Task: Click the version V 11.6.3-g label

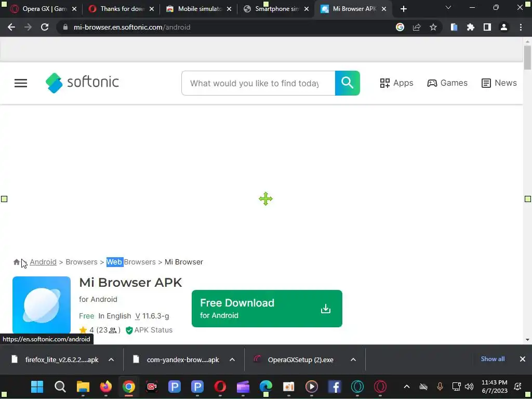Action: (x=152, y=316)
